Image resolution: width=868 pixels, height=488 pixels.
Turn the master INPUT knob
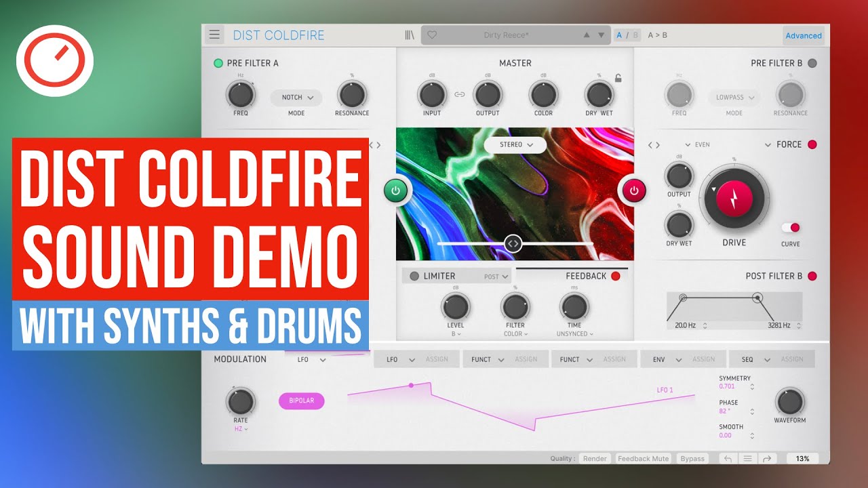[x=432, y=94]
